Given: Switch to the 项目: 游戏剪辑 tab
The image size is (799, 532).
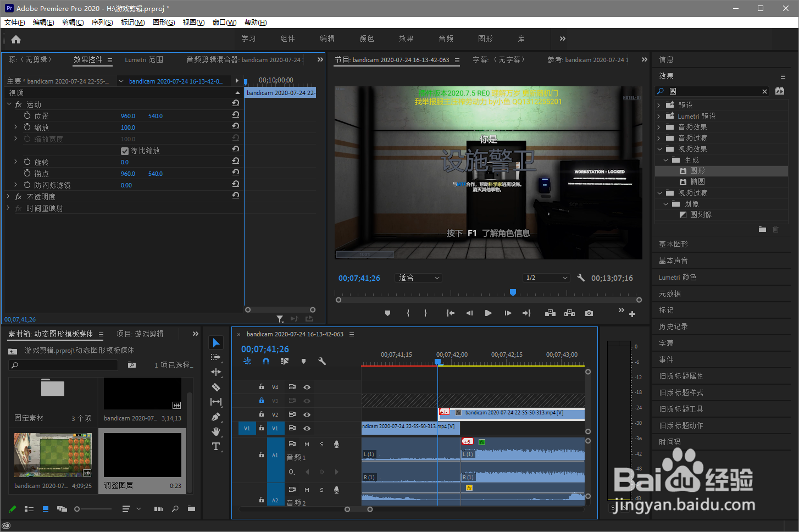Looking at the screenshot, I should (140, 334).
